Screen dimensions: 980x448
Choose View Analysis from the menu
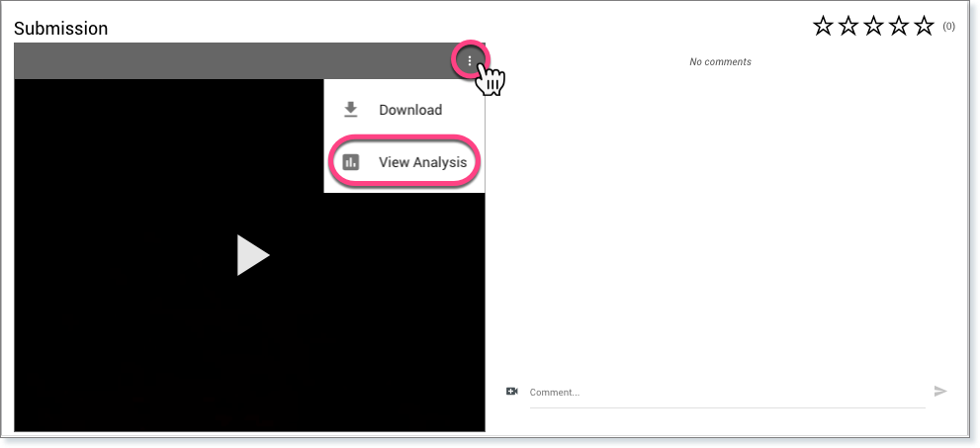tap(422, 162)
